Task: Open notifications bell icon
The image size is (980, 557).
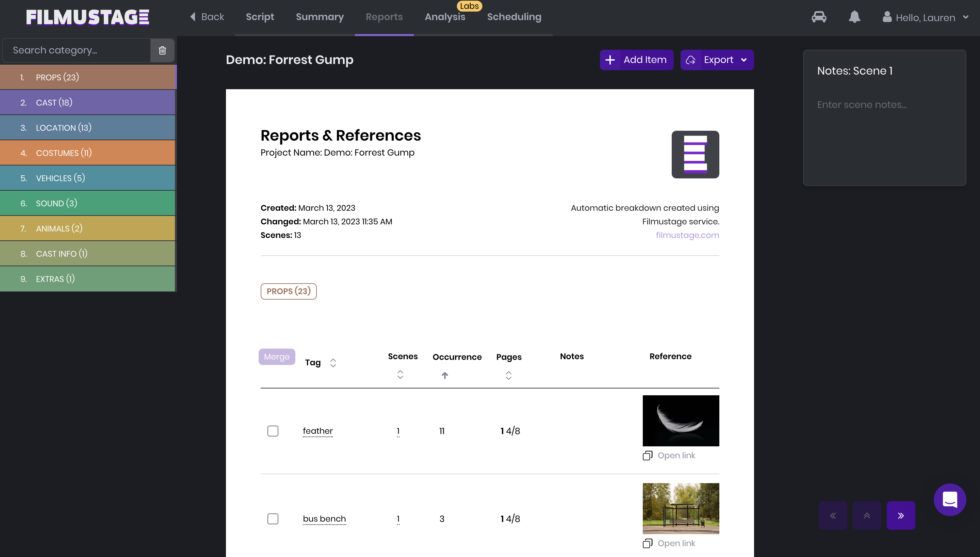Action: (x=854, y=17)
